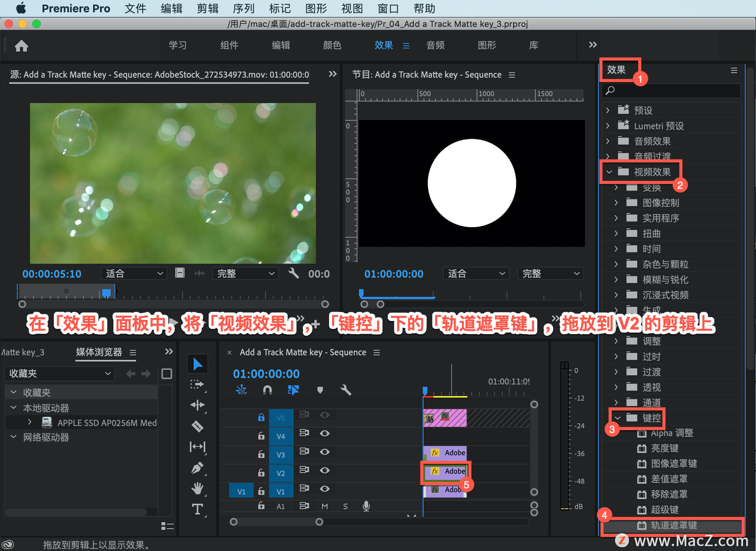
Task: Select the Selection arrow tool
Action: tap(197, 364)
